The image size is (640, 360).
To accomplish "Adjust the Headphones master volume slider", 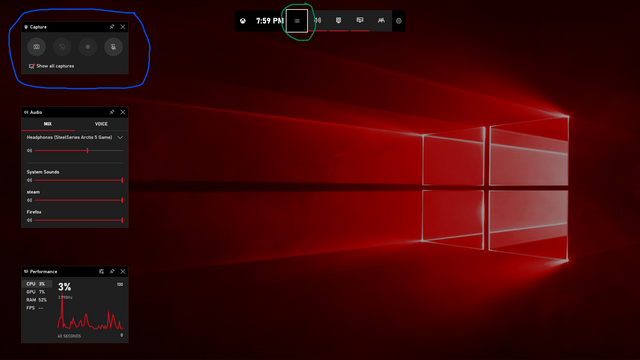I will click(79, 151).
